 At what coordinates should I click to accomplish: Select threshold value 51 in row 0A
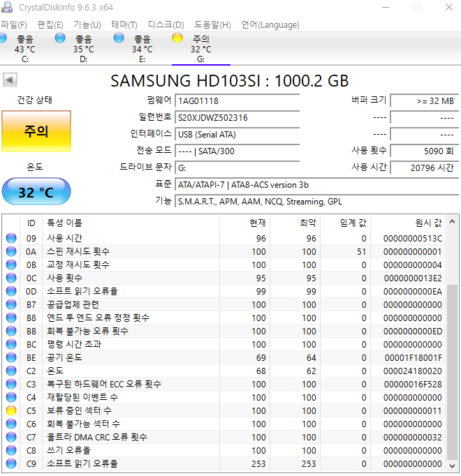(362, 252)
